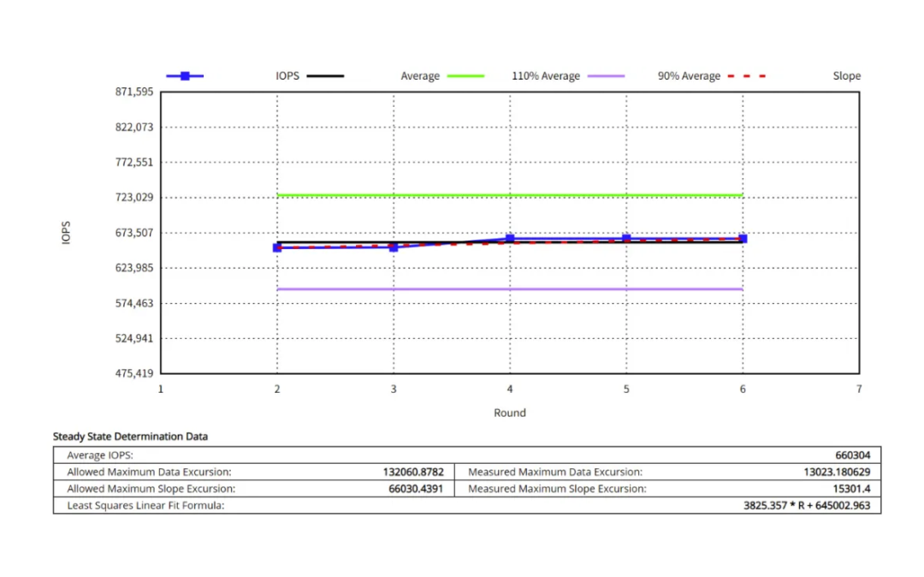Select the "Allowed Maximum Slope Excursion:" label
This screenshot has height=577, width=924.
pos(151,489)
